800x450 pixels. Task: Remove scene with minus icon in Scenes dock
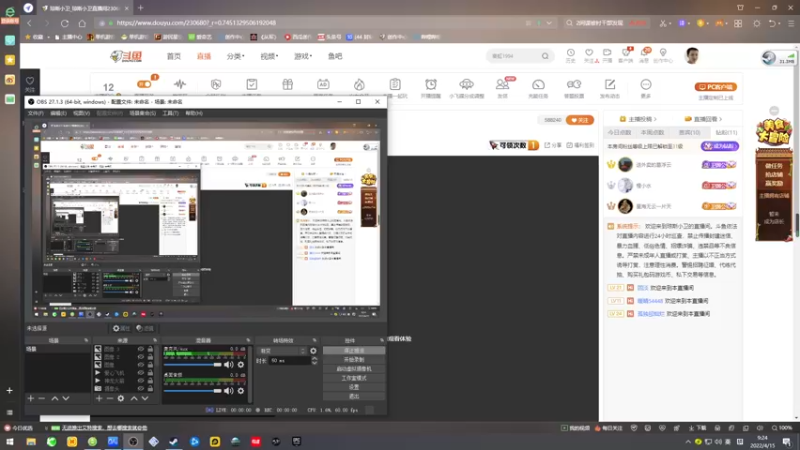pyautogui.click(x=42, y=398)
